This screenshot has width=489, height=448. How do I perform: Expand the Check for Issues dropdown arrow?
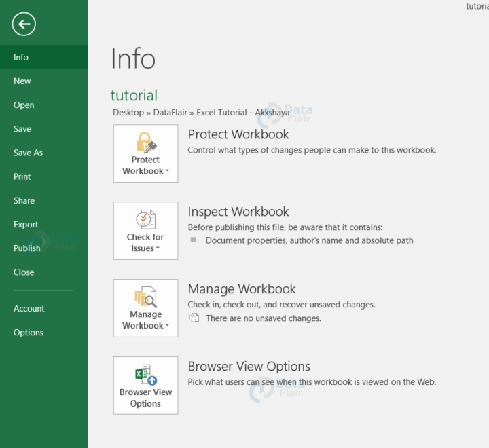point(158,248)
